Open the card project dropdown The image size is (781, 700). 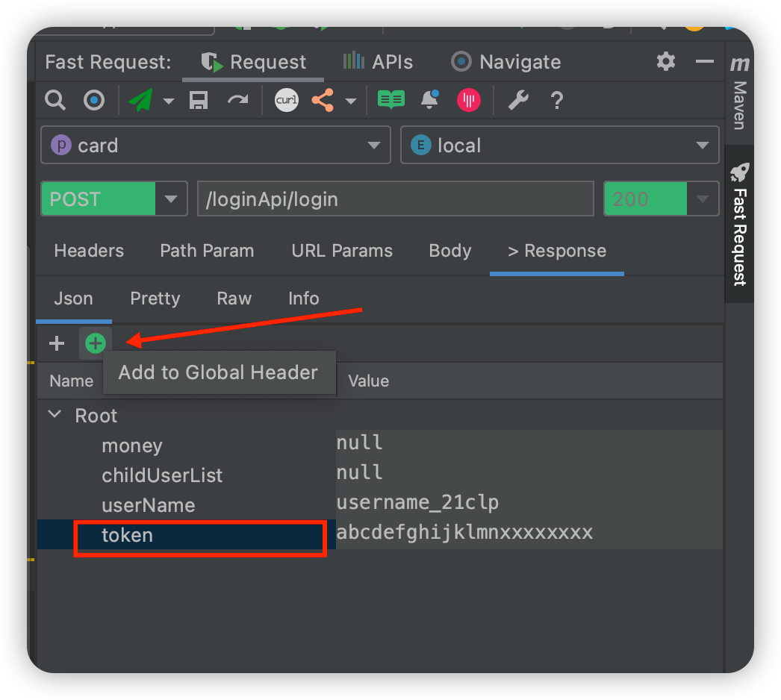tap(215, 145)
